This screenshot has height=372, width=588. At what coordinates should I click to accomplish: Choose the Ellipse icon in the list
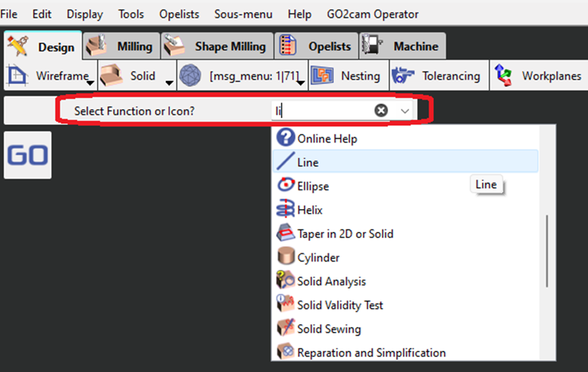coord(285,186)
